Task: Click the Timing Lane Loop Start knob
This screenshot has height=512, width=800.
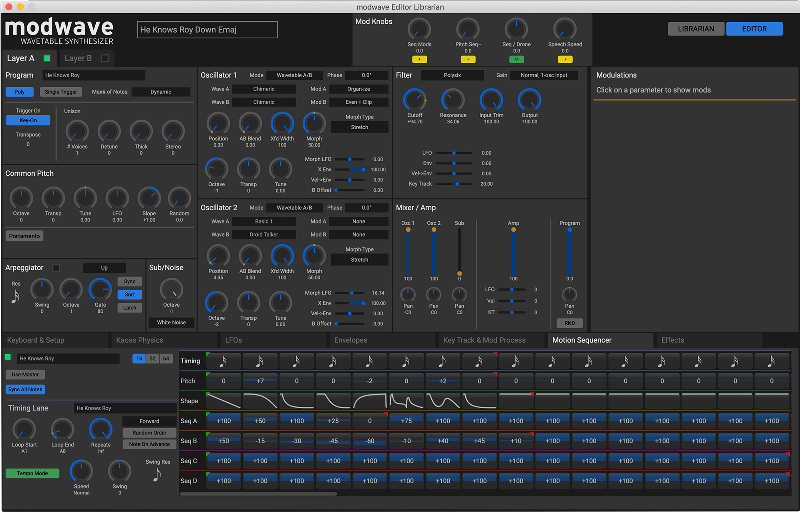Action: click(x=24, y=430)
